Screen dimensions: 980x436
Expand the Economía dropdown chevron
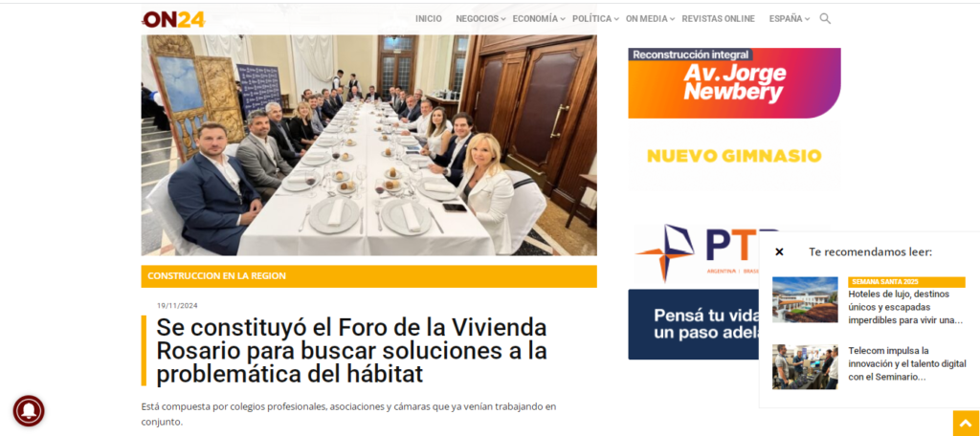(x=563, y=19)
